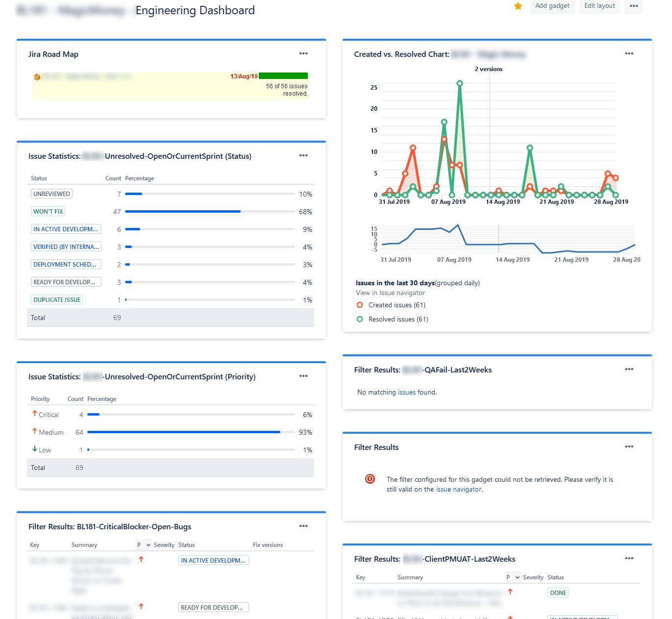
Task: Open QAFail-Last2Weeks gadget ellipsis menu
Action: pyautogui.click(x=629, y=369)
